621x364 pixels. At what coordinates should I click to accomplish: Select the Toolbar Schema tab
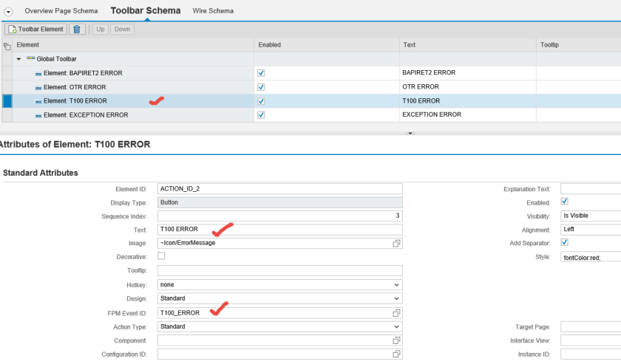click(146, 10)
